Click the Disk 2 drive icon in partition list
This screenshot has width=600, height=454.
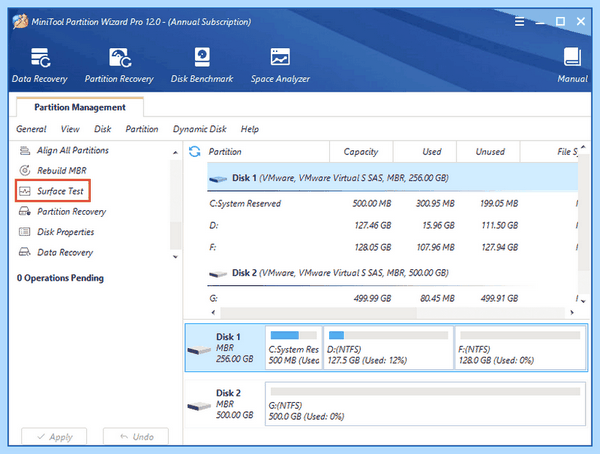pos(218,274)
